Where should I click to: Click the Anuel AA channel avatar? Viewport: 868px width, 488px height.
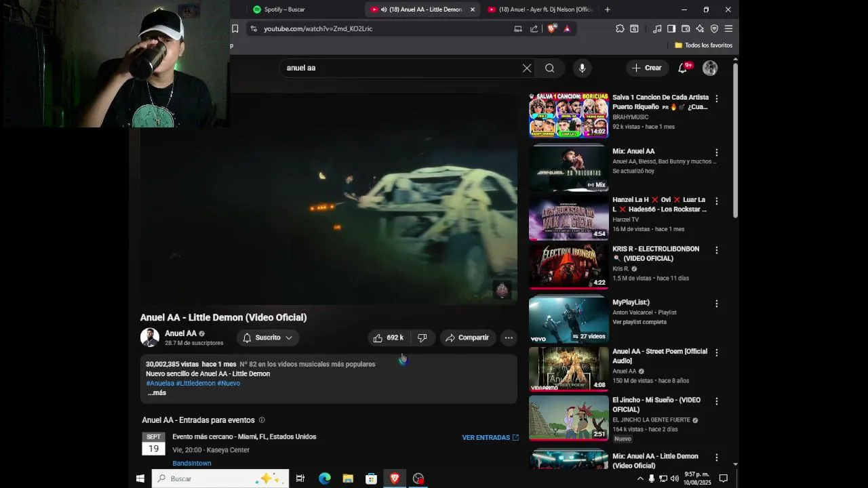[x=150, y=338]
